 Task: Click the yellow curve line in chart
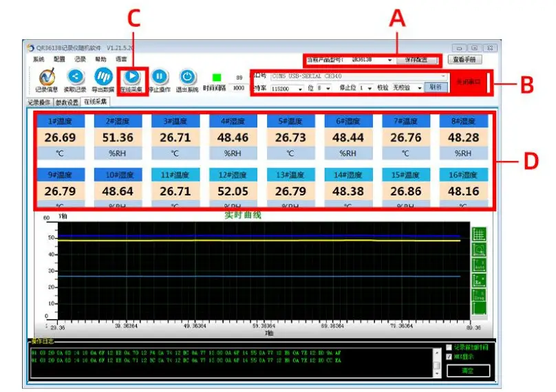[x=259, y=240]
